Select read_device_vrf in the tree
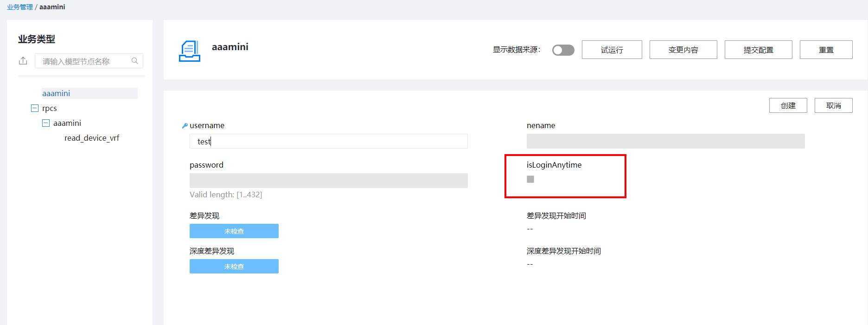 (92, 138)
